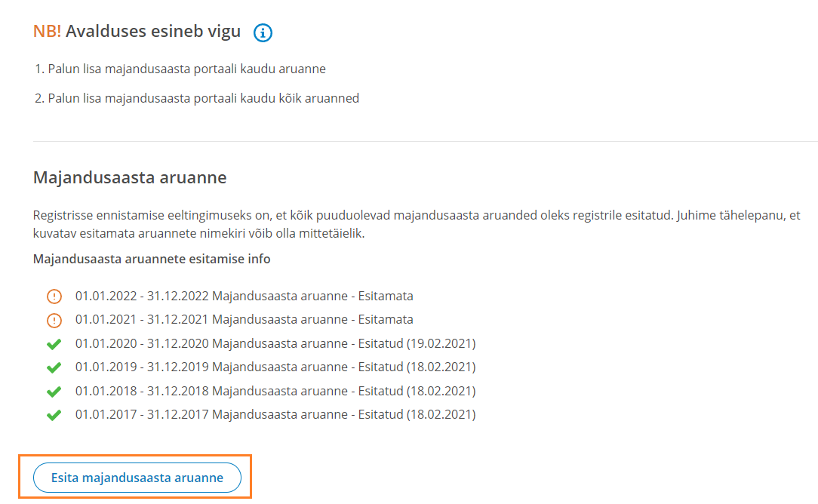Click the second error about kõik aruanned
This screenshot has height=504, width=818.
[x=197, y=98]
